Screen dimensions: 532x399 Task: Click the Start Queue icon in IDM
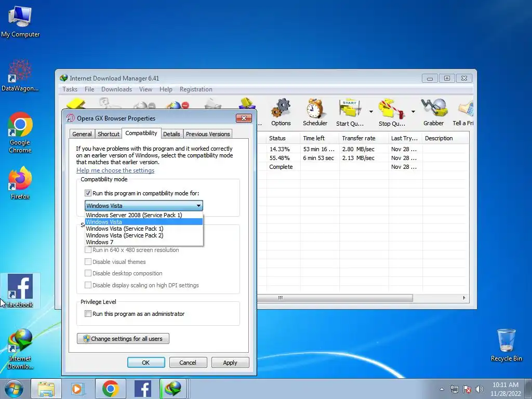click(x=350, y=112)
